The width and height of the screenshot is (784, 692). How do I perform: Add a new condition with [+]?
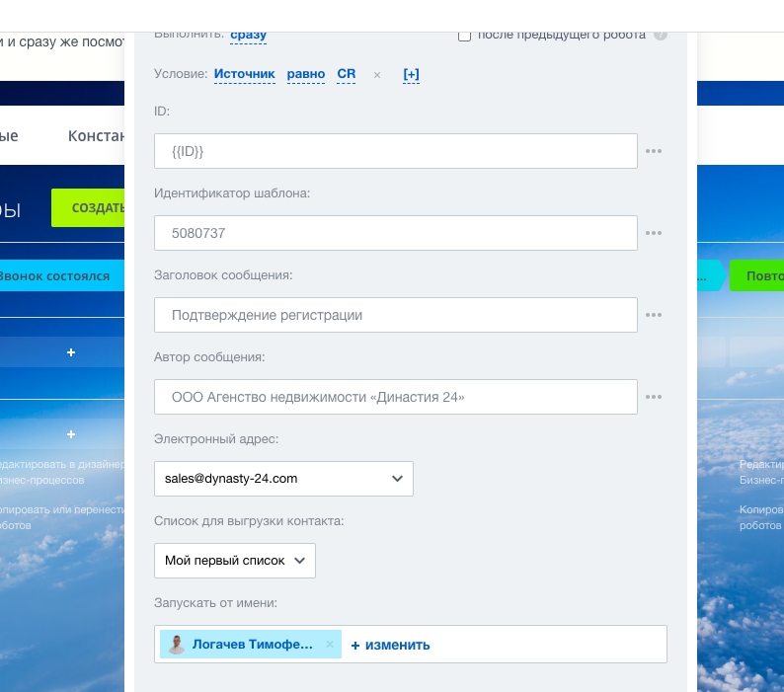pos(411,74)
